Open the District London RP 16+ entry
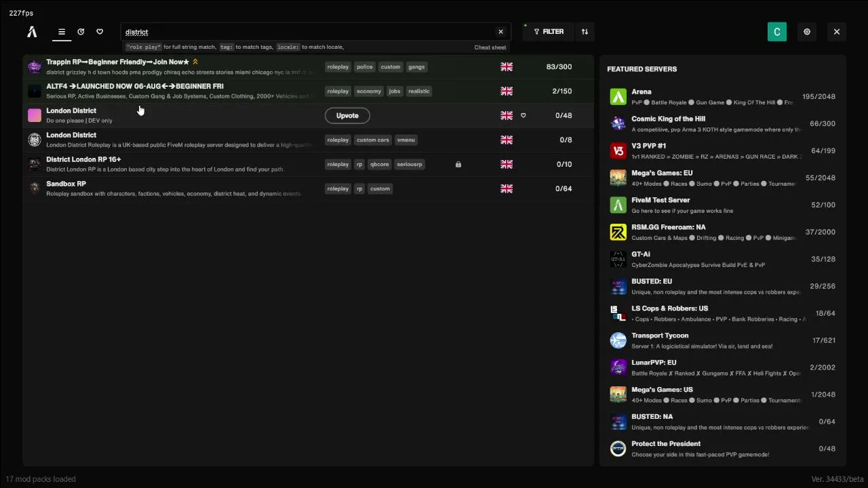 [308, 164]
